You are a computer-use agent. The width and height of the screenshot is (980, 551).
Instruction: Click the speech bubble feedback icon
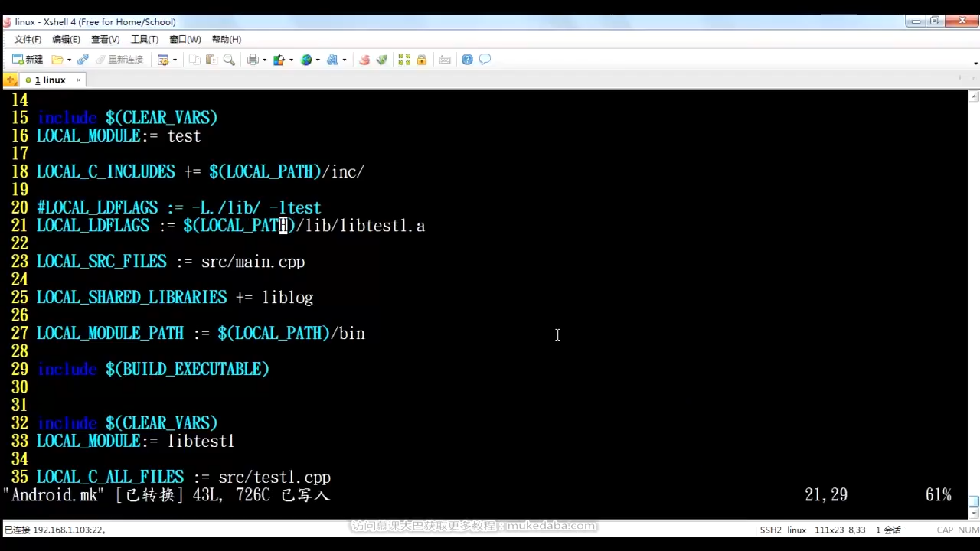(485, 60)
